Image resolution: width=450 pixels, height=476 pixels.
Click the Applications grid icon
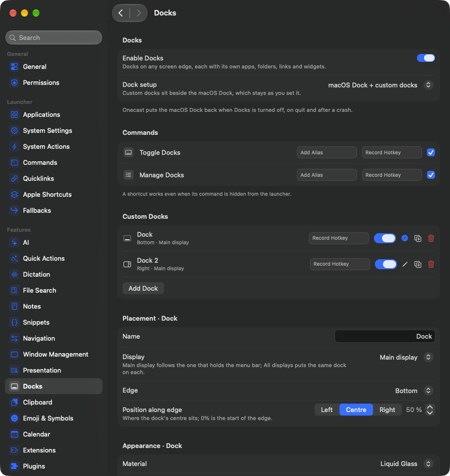pyautogui.click(x=14, y=114)
